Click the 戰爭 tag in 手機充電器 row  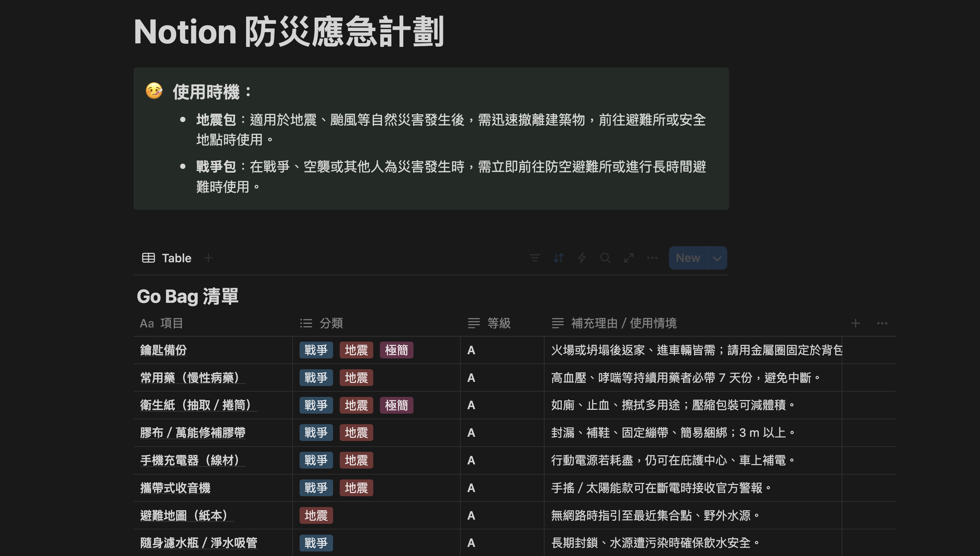[x=316, y=460]
